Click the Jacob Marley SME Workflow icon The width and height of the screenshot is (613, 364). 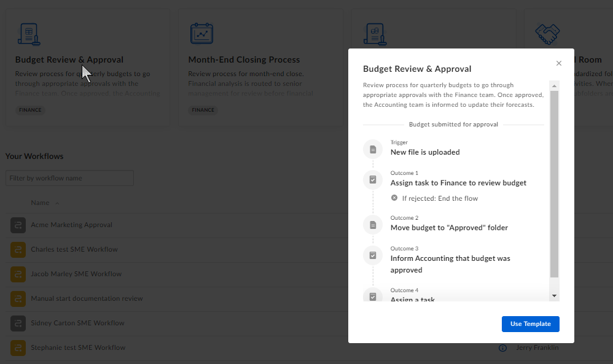click(18, 274)
